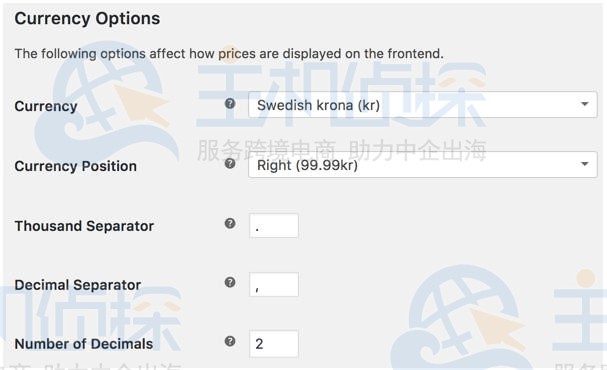This screenshot has width=607, height=370.
Task: Click into the Decimal Separator text box
Action: pyautogui.click(x=274, y=284)
